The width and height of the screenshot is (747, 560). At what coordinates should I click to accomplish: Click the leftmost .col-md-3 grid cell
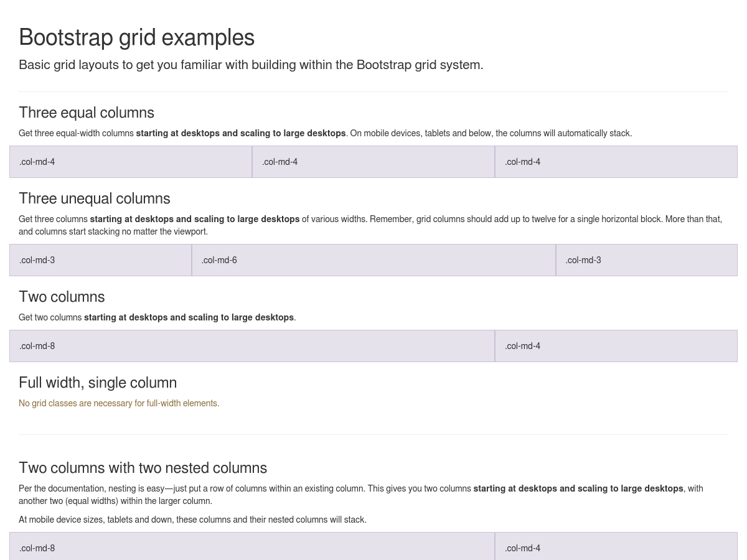click(100, 260)
